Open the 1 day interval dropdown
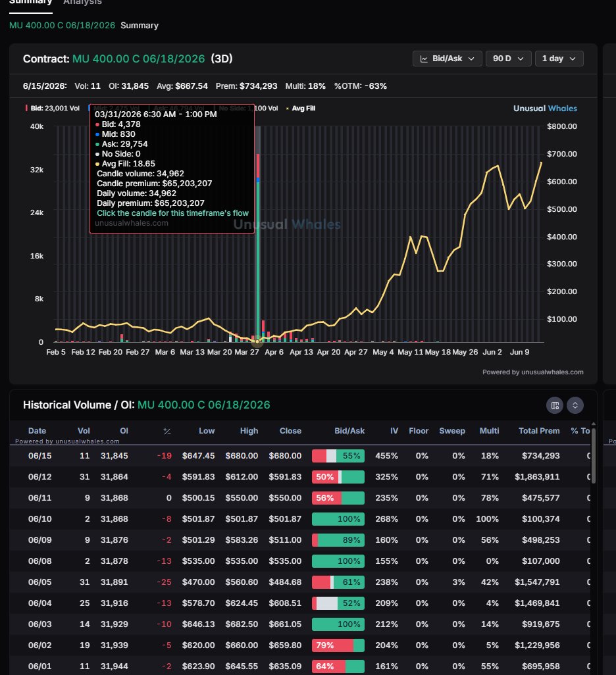The height and width of the screenshot is (675, 616). point(559,59)
